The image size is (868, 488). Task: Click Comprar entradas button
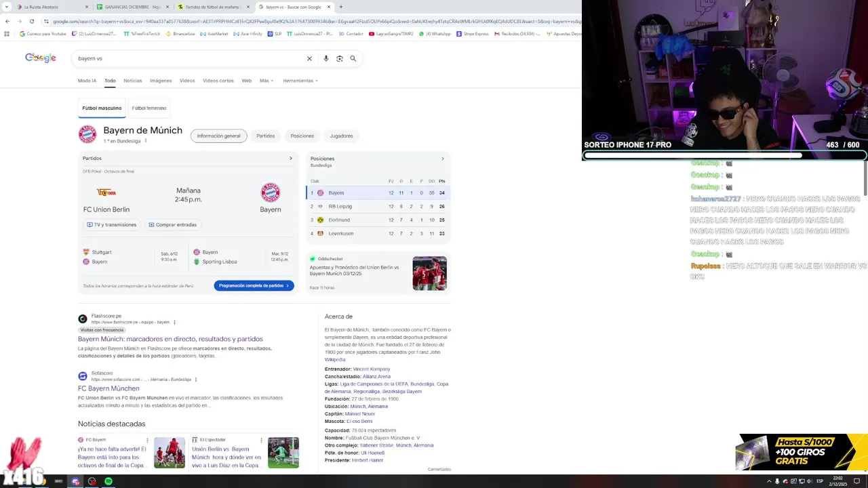(x=173, y=224)
